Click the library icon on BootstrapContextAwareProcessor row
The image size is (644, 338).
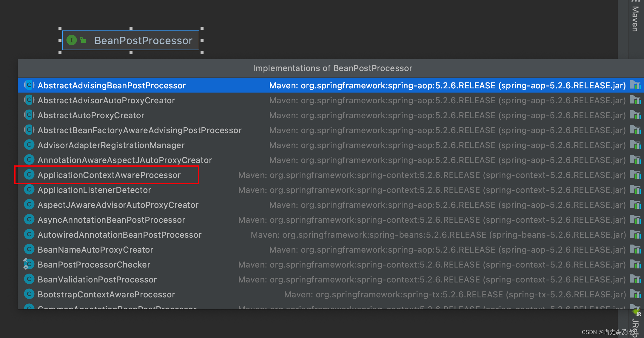coord(635,294)
